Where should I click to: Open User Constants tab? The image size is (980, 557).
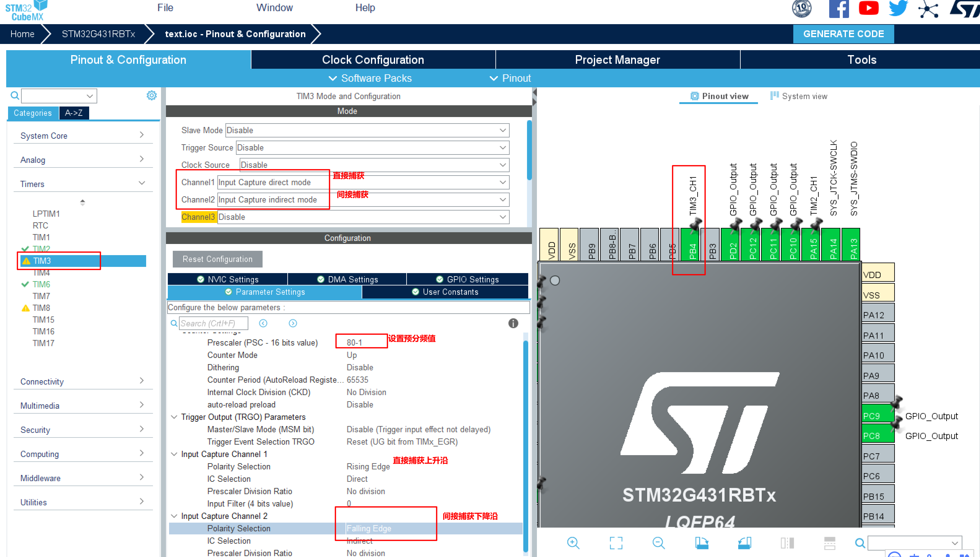(445, 292)
